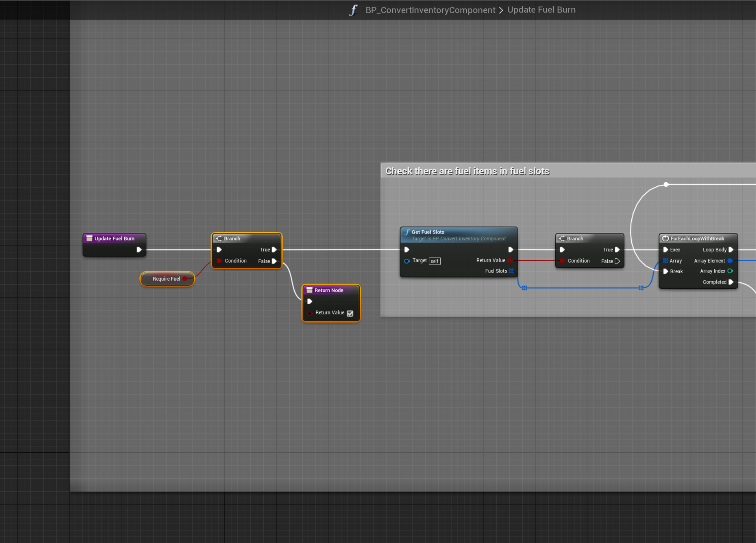Click first Branch node's False exec pin

pos(274,261)
